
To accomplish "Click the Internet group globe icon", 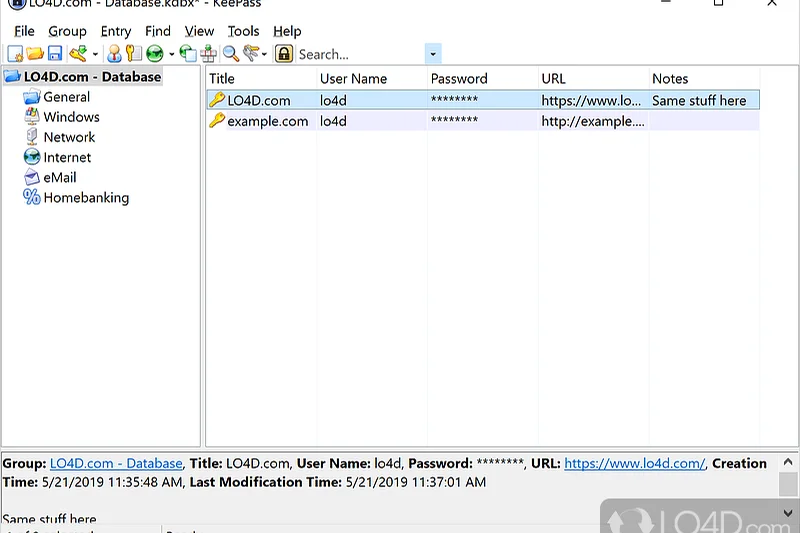I will 32,157.
